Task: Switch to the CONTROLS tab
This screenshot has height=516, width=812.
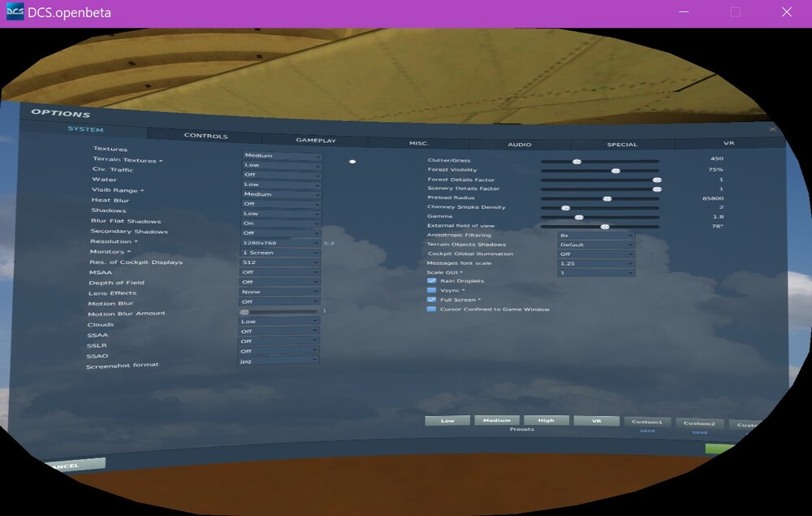Action: [205, 136]
